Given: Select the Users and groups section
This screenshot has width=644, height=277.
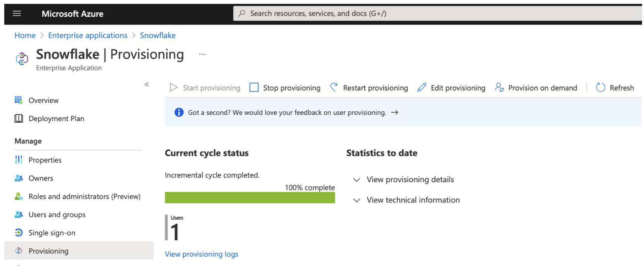Looking at the screenshot, I should click(x=57, y=214).
